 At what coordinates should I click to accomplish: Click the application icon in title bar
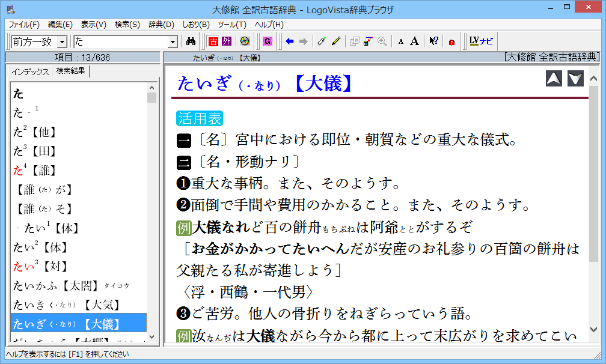click(x=11, y=9)
